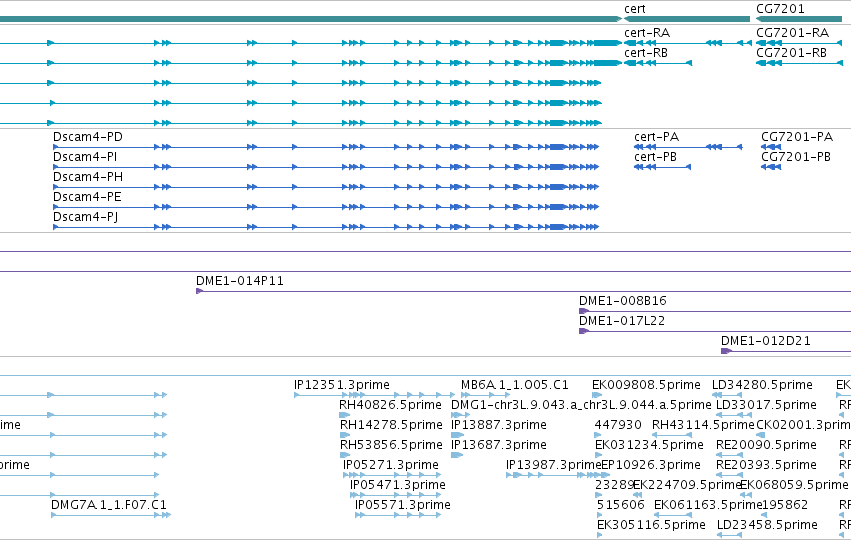Click the EK305116.5prime EST label
Viewport: 851px width, 540px height.
651,525
